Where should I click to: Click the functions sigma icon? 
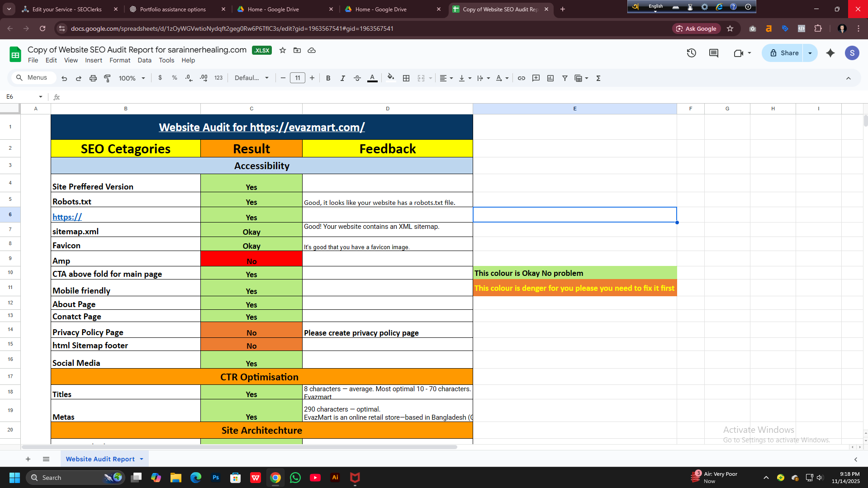tap(598, 78)
